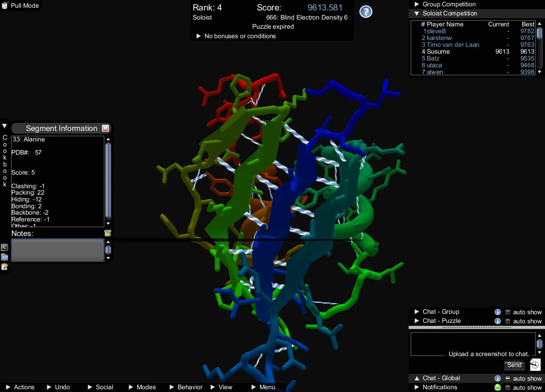Expand the Group Competition panel
The image size is (545, 392).
click(x=416, y=4)
